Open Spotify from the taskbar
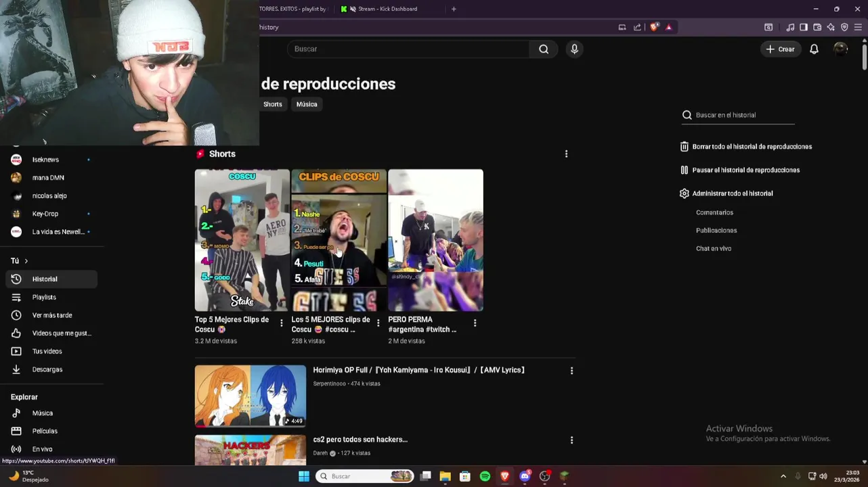Image resolution: width=868 pixels, height=487 pixels. (x=485, y=476)
